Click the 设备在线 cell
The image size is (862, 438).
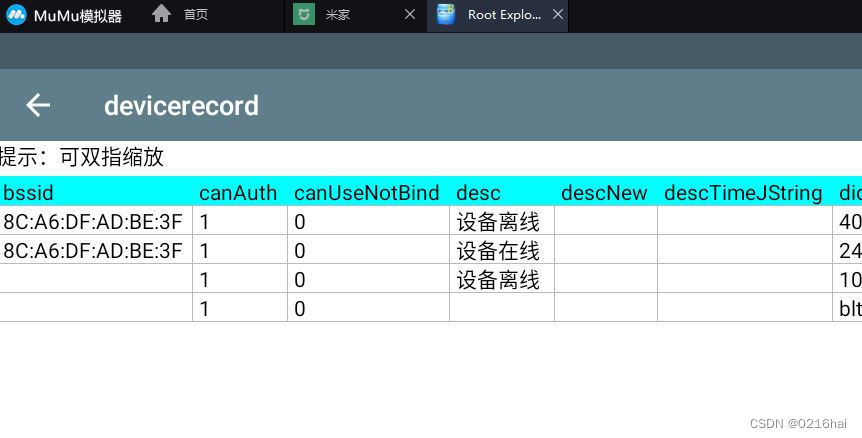501,250
